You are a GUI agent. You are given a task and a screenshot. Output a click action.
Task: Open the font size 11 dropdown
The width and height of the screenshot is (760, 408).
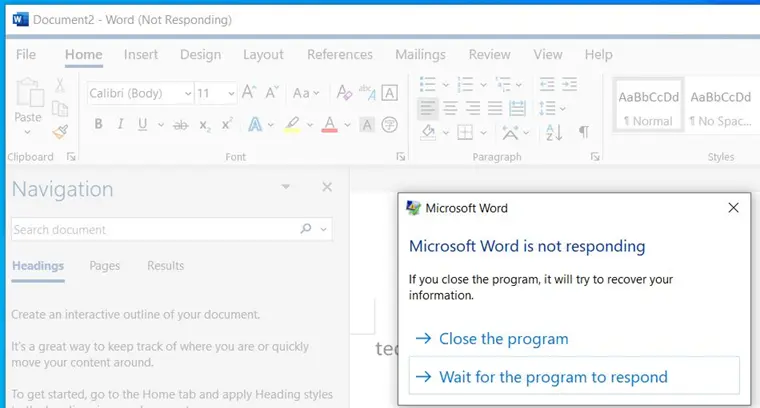[231, 94]
